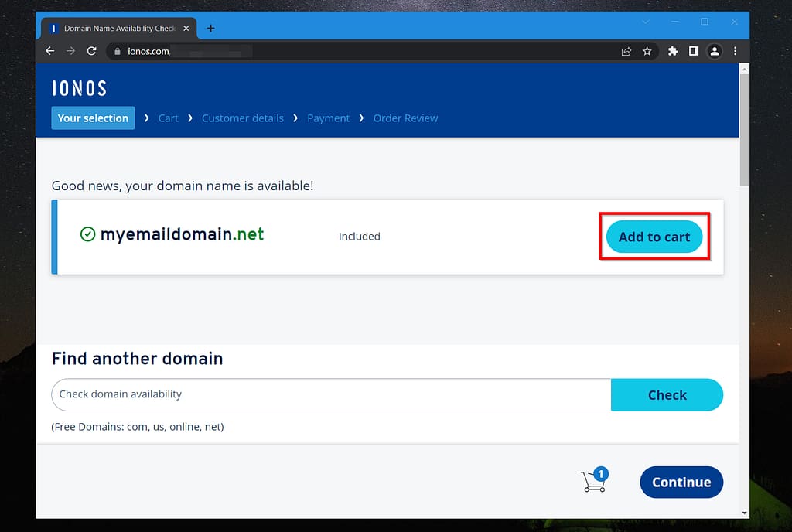Click the IONOS logo
This screenshot has width=792, height=532.
(80, 88)
